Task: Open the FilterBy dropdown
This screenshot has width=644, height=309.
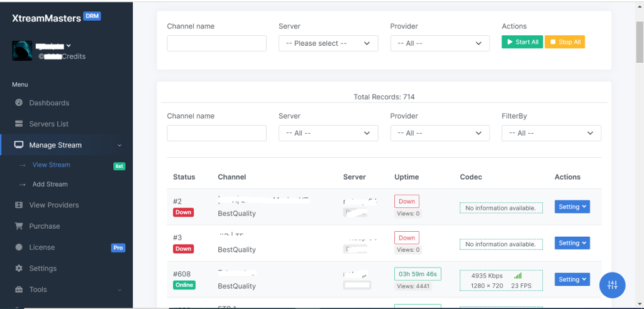Action: tap(551, 133)
